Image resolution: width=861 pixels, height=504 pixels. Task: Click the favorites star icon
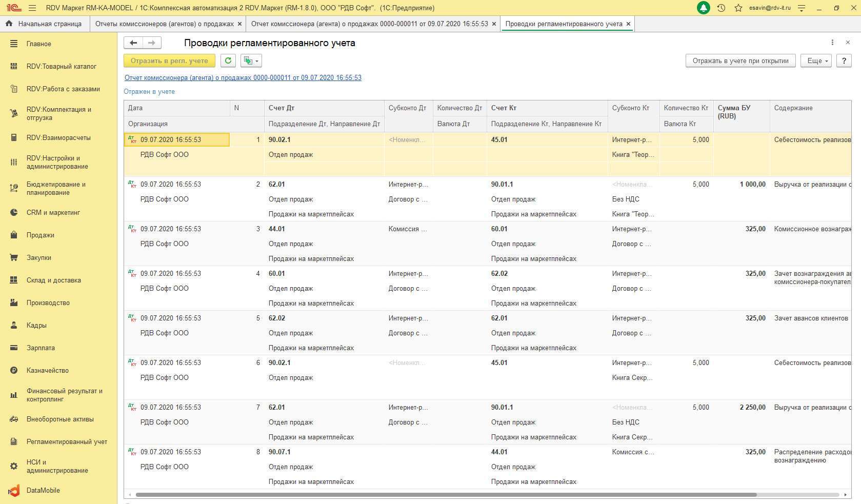[x=738, y=8]
